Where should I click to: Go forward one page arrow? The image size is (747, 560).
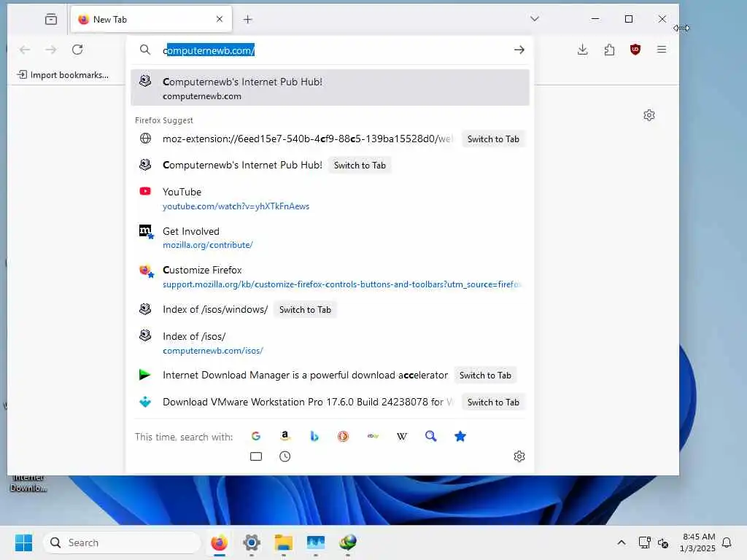tap(51, 50)
